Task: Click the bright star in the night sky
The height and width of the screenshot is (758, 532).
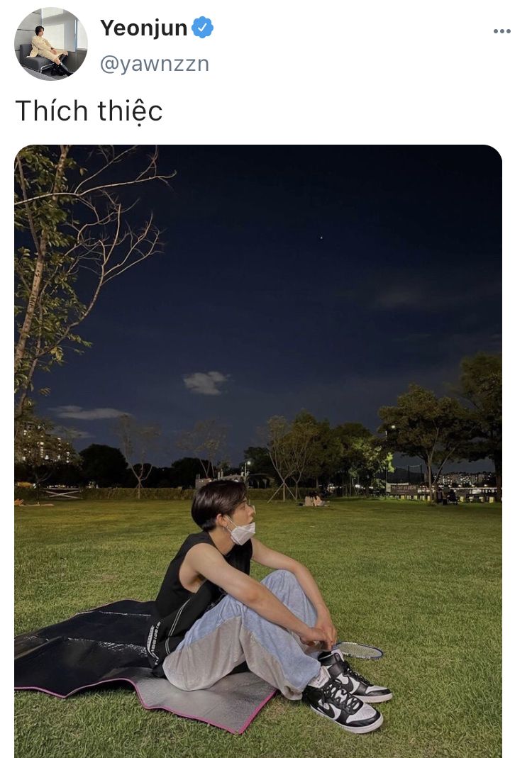Action: coord(321,238)
